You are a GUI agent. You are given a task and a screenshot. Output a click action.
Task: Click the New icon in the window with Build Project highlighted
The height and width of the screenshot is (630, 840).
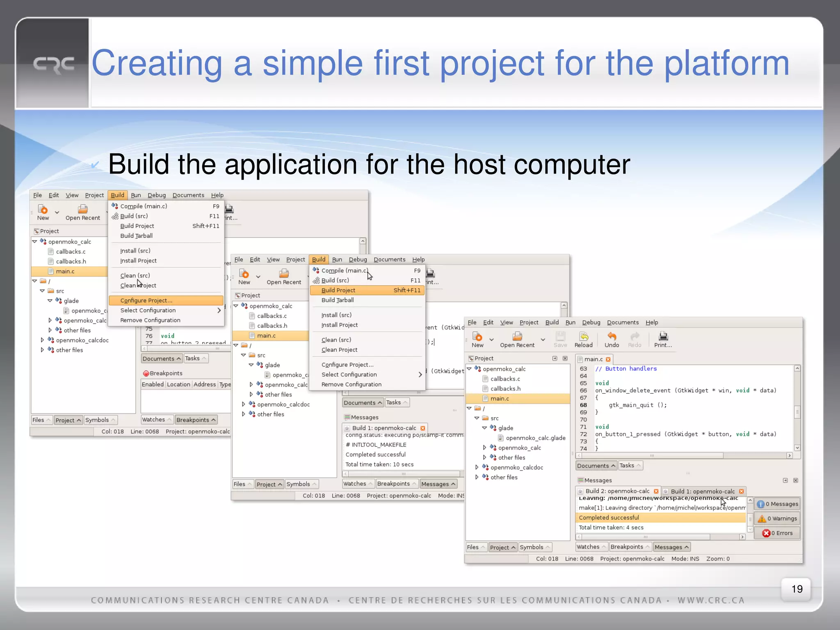point(244,274)
